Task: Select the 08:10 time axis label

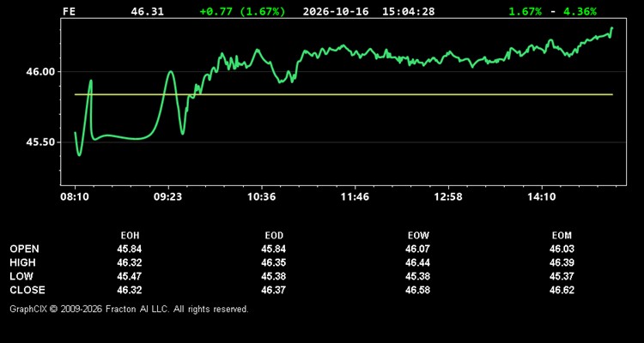Action: click(75, 197)
